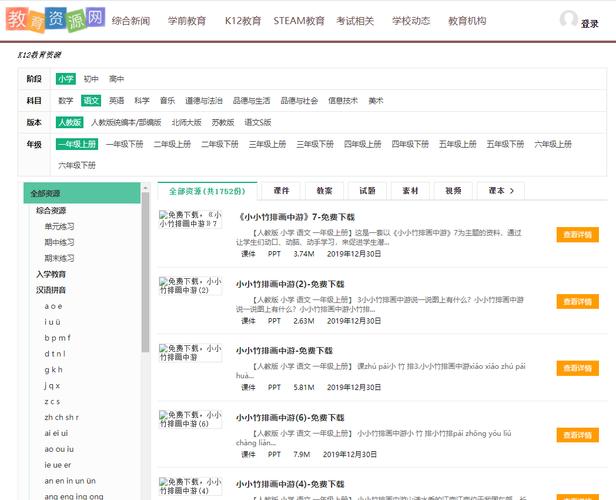The height and width of the screenshot is (500, 616).
Task: Click the user avatar icon beside 登录
Action: click(x=568, y=19)
